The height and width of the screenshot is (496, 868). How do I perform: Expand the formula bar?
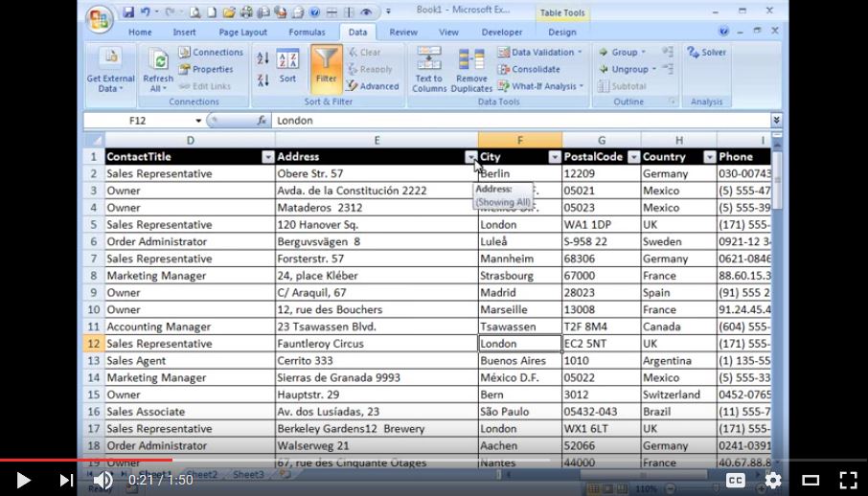click(x=776, y=120)
